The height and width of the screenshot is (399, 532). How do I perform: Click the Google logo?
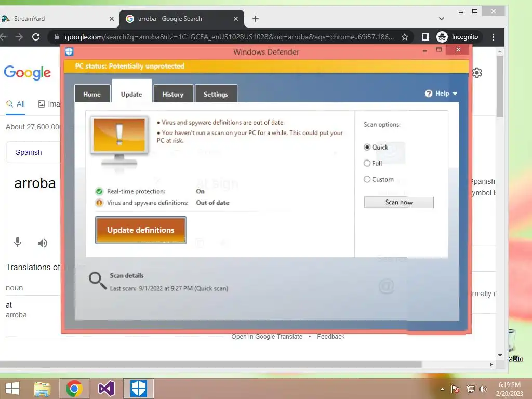[x=28, y=73]
